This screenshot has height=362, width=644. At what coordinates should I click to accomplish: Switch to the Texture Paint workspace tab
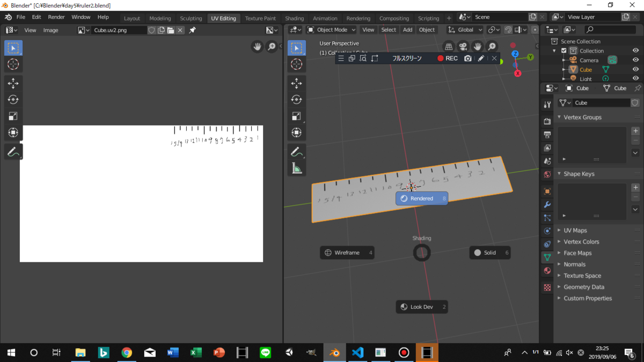(260, 18)
